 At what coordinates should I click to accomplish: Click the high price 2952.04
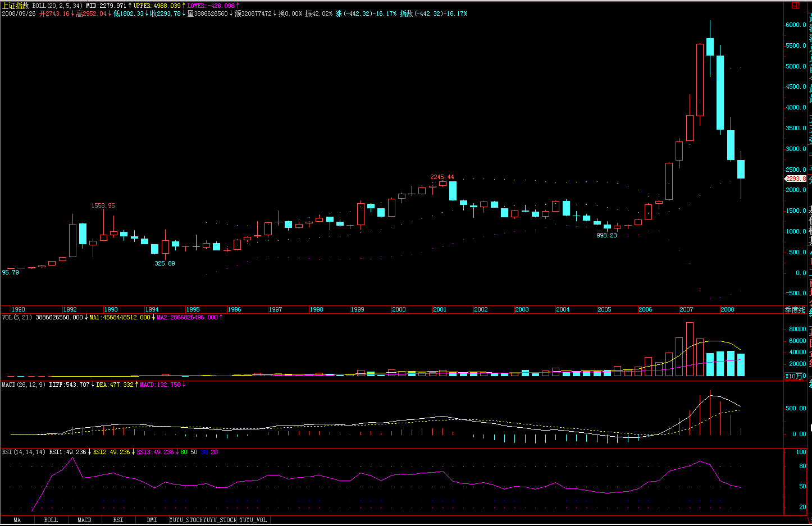[x=91, y=13]
